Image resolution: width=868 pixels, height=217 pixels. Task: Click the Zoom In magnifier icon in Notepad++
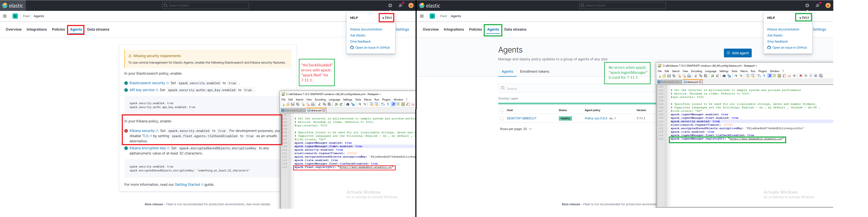(736, 76)
